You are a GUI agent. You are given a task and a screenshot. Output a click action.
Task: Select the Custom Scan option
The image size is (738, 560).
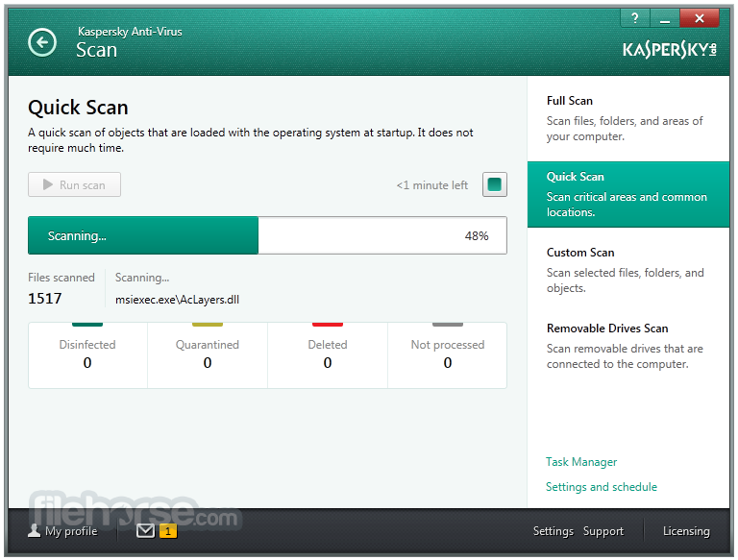pyautogui.click(x=628, y=270)
